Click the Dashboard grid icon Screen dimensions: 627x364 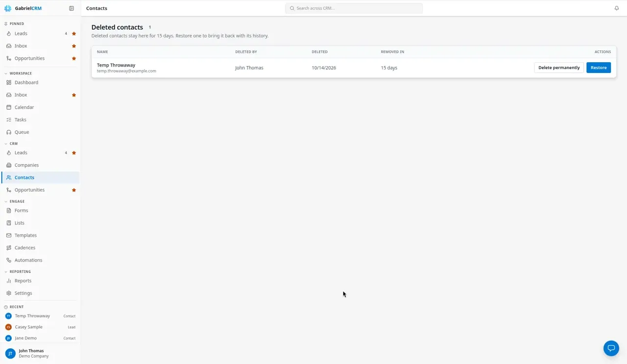(9, 82)
